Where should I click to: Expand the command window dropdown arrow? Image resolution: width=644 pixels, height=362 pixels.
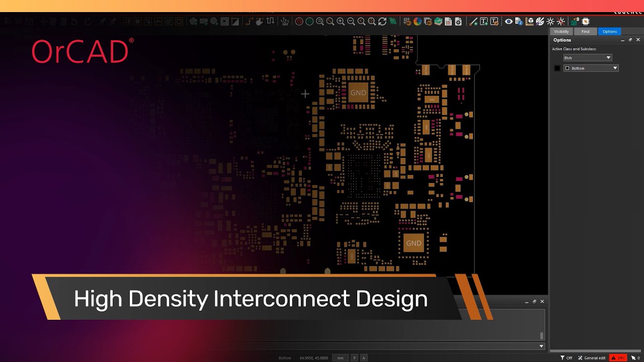(x=541, y=346)
